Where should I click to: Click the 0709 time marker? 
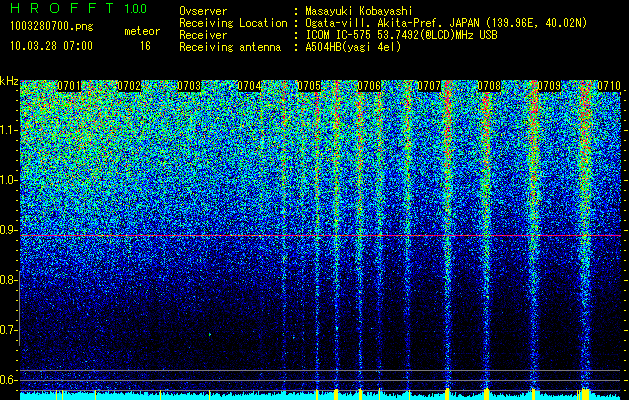(x=549, y=86)
